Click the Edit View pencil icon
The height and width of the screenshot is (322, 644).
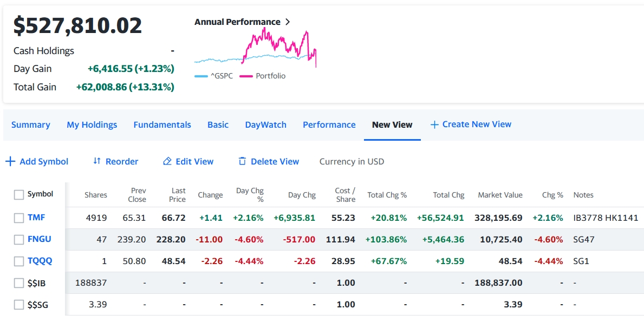click(x=167, y=161)
